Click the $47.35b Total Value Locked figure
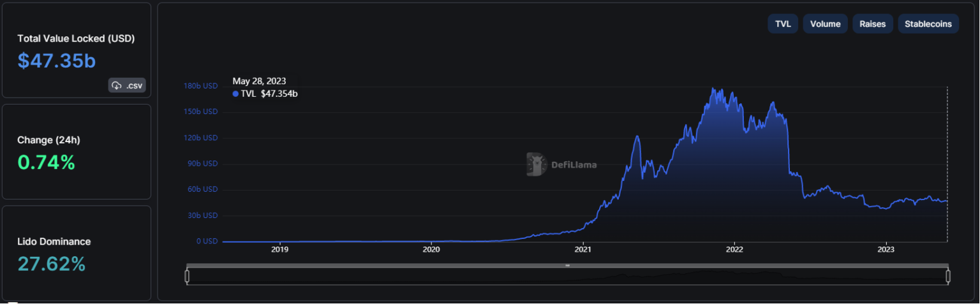This screenshot has height=304, width=980. [57, 61]
